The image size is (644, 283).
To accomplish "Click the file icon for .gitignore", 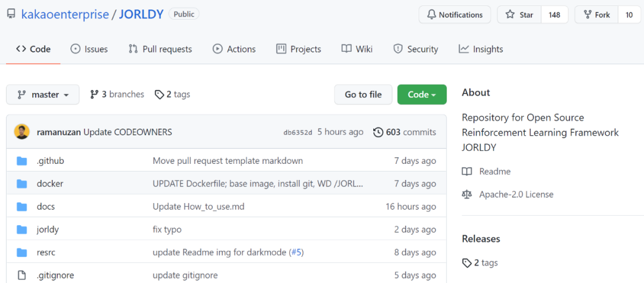I will (x=22, y=275).
